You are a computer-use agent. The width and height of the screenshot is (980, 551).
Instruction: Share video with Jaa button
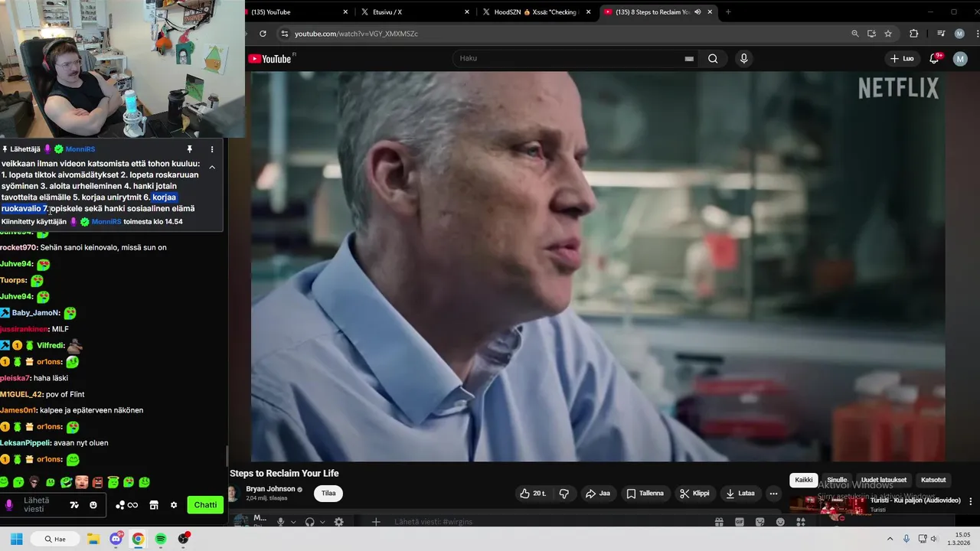tap(598, 494)
